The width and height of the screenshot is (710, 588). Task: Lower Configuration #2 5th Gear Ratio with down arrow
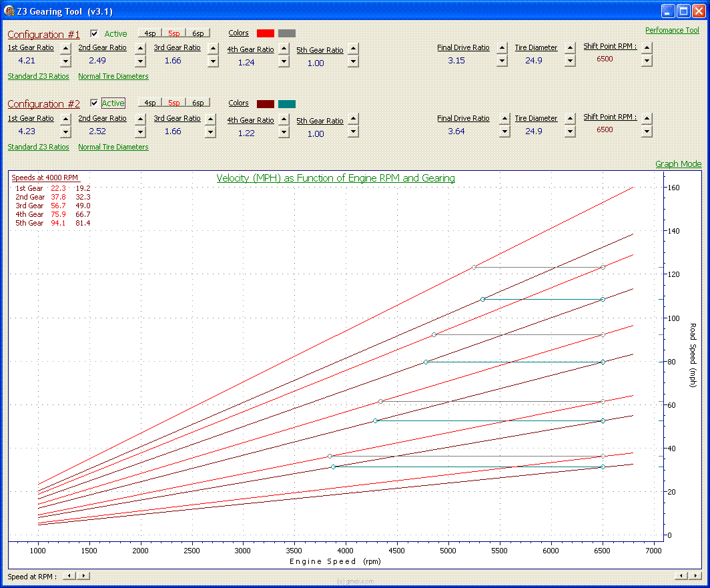point(353,132)
